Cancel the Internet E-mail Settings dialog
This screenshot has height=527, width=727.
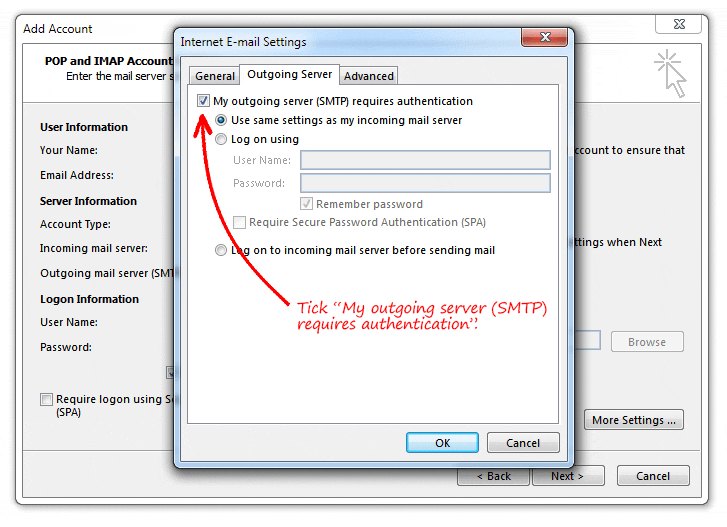click(x=523, y=443)
